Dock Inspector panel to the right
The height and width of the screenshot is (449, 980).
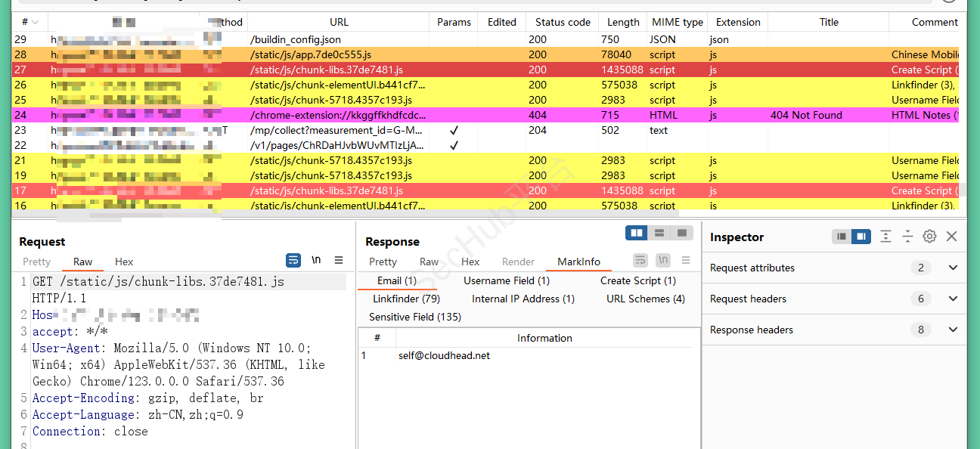point(861,237)
